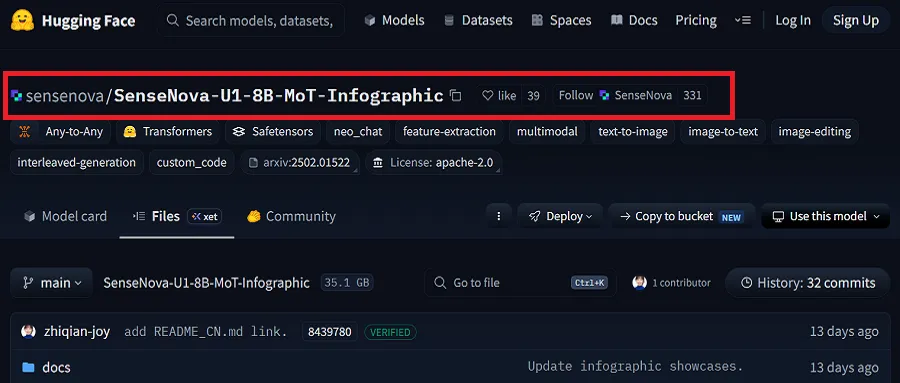The image size is (900, 383).
Task: Open the Models page
Action: click(x=394, y=21)
